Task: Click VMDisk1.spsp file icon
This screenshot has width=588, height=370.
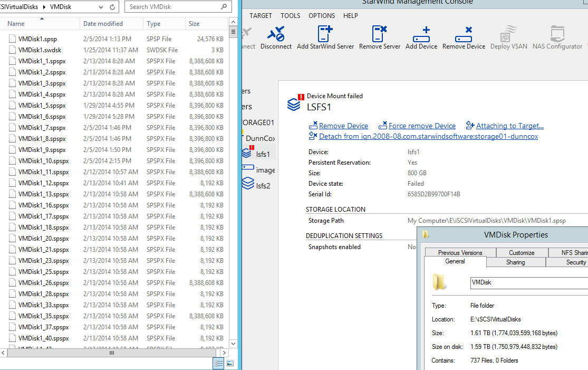Action: 12,39
